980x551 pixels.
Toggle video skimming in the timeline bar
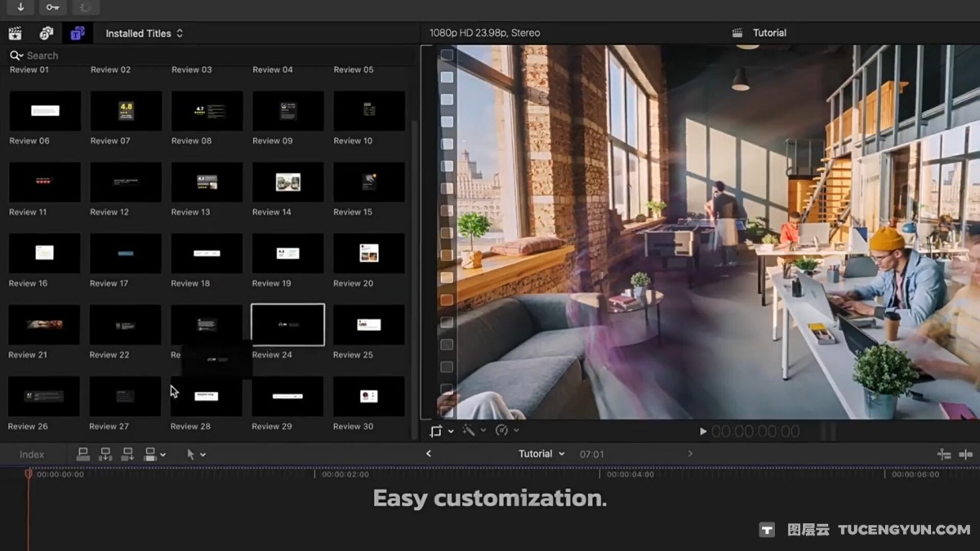944,455
